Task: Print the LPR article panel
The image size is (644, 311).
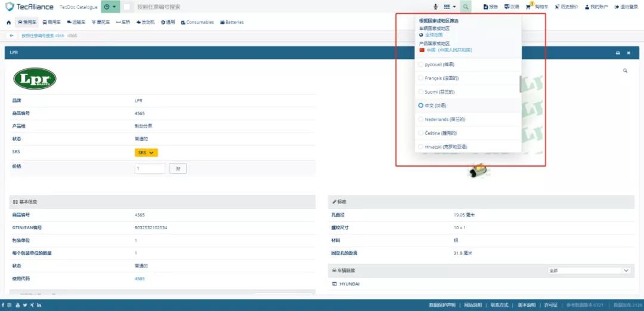Action: tap(617, 53)
